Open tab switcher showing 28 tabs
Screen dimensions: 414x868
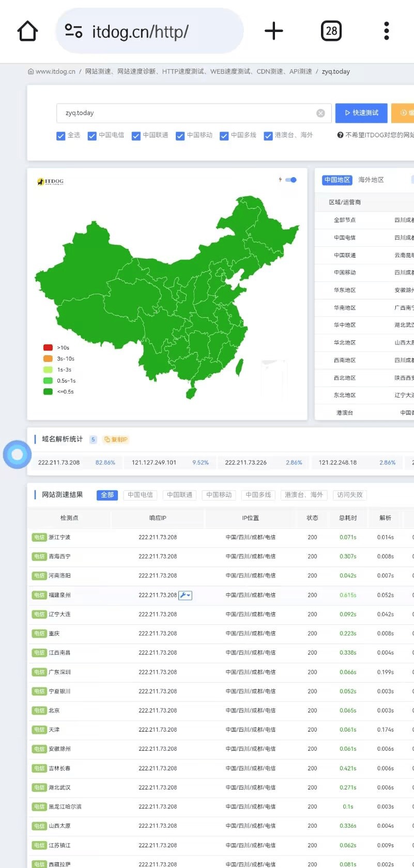point(331,31)
